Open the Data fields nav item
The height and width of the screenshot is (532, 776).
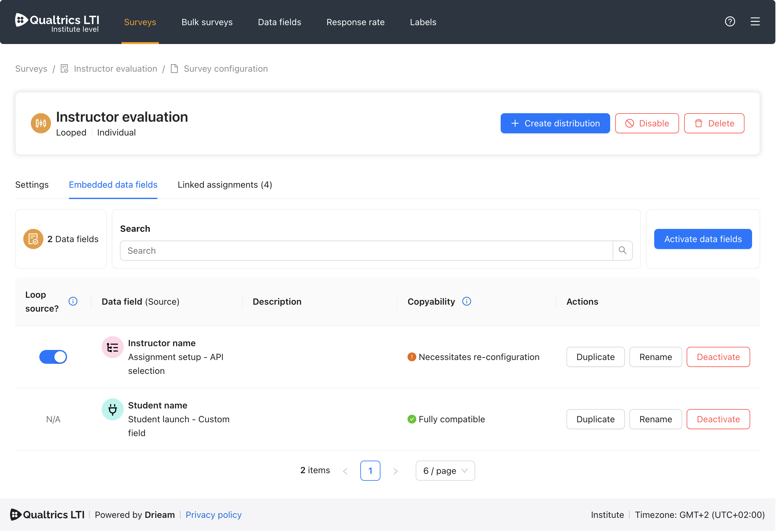coord(280,22)
